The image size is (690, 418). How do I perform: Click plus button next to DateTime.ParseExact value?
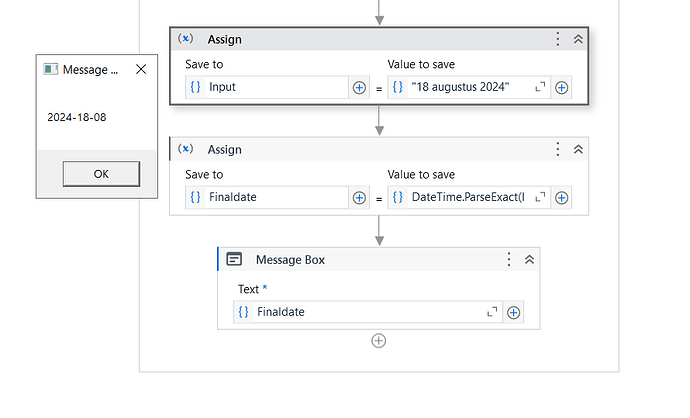pos(562,197)
